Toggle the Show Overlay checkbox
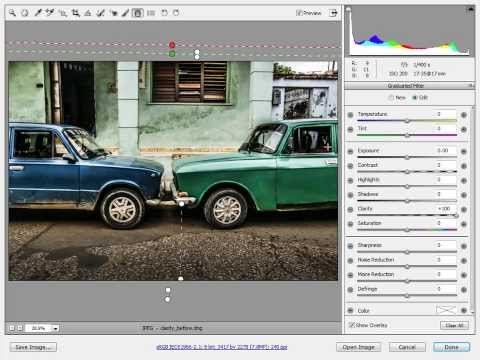Image resolution: width=480 pixels, height=360 pixels. click(x=351, y=325)
